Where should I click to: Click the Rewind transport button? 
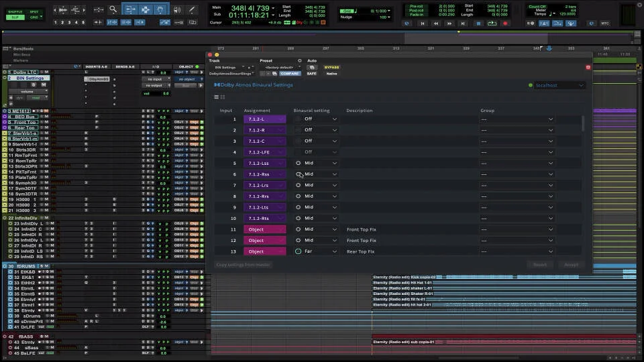click(x=436, y=23)
